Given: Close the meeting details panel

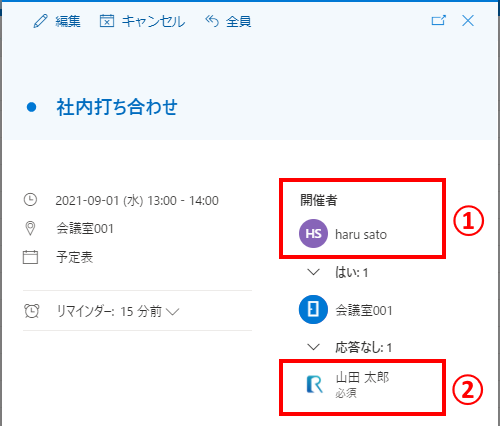Looking at the screenshot, I should coord(468,21).
